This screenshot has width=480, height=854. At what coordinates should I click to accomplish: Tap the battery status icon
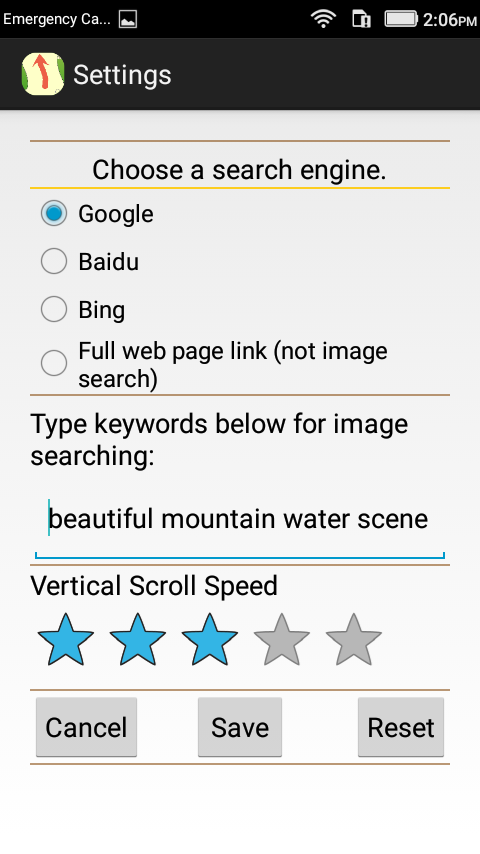point(401,19)
